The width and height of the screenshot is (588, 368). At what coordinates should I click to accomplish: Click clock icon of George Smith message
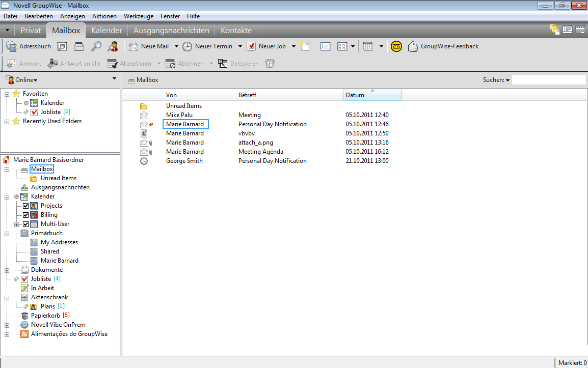pos(144,161)
